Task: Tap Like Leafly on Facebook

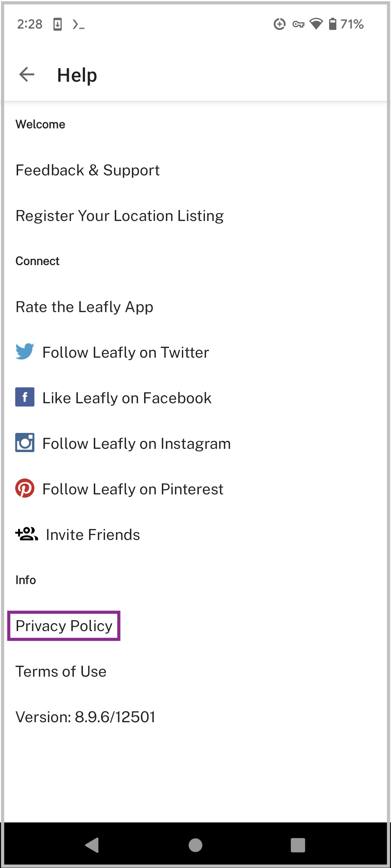Action: (x=127, y=398)
